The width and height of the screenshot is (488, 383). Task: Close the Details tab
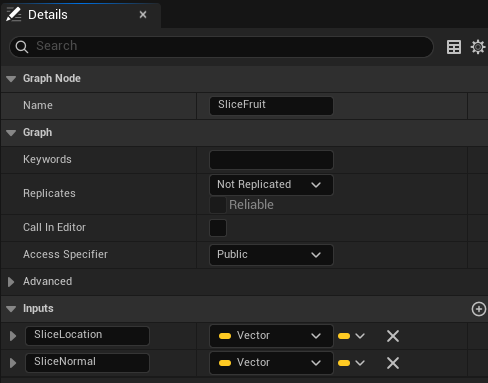[x=143, y=15]
